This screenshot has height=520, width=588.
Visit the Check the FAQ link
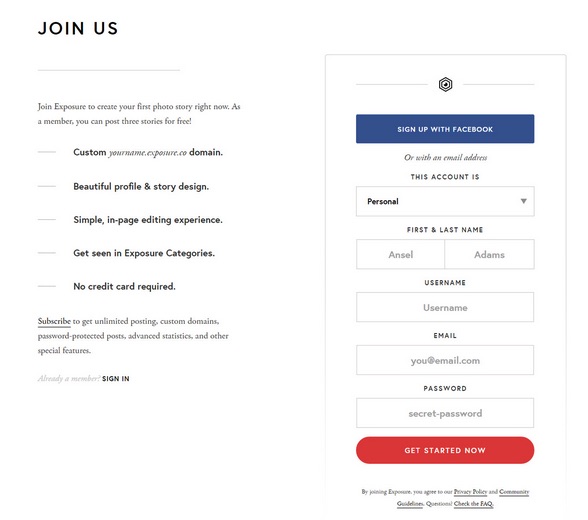[474, 504]
